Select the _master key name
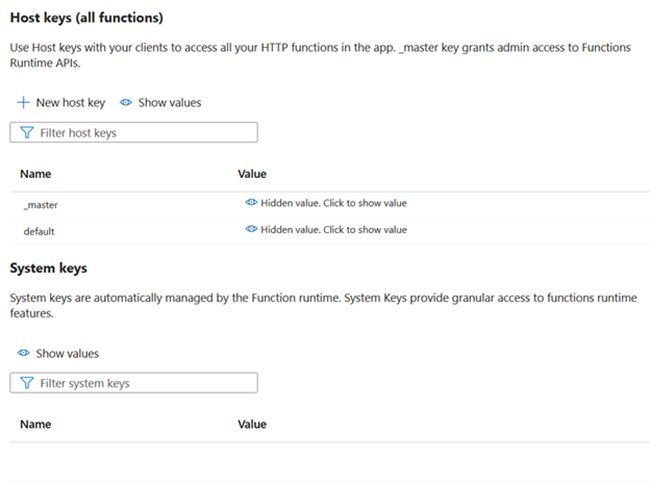The image size is (650, 484). [41, 204]
